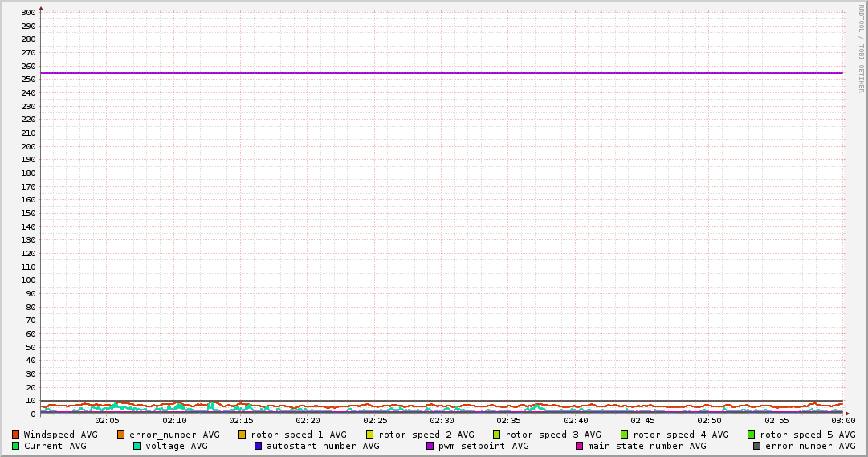Click the green Current AVG swatch
This screenshot has width=868, height=457.
click(x=15, y=446)
